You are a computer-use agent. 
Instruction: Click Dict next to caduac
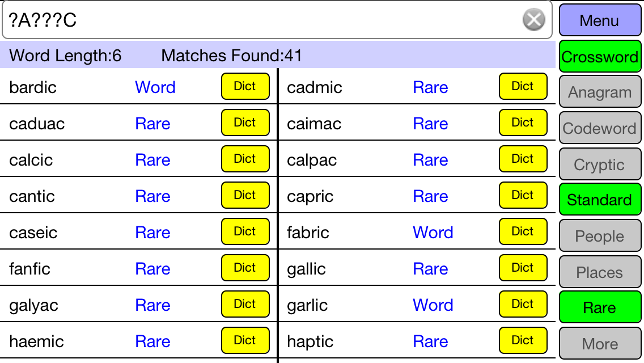coord(245,123)
